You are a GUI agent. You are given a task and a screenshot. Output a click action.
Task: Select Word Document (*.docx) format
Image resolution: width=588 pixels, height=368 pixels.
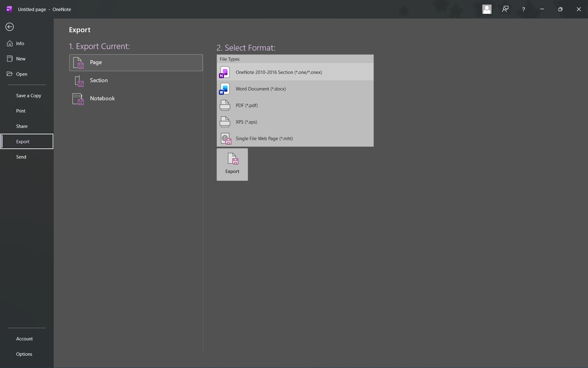(x=295, y=89)
